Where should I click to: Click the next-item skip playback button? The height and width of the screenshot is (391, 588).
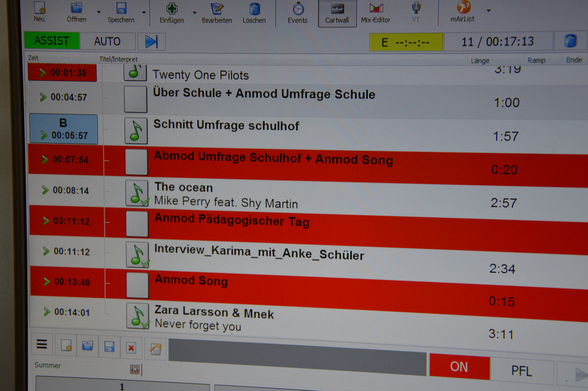pyautogui.click(x=152, y=42)
